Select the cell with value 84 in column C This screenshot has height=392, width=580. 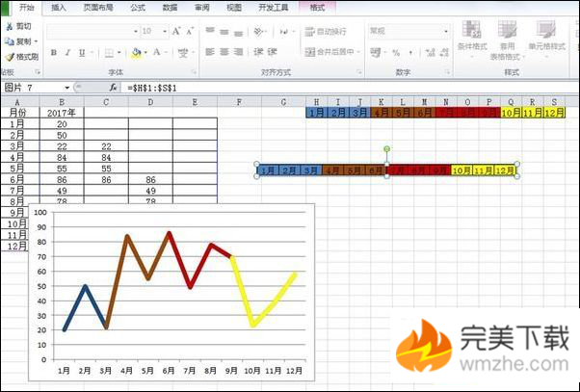[106, 158]
